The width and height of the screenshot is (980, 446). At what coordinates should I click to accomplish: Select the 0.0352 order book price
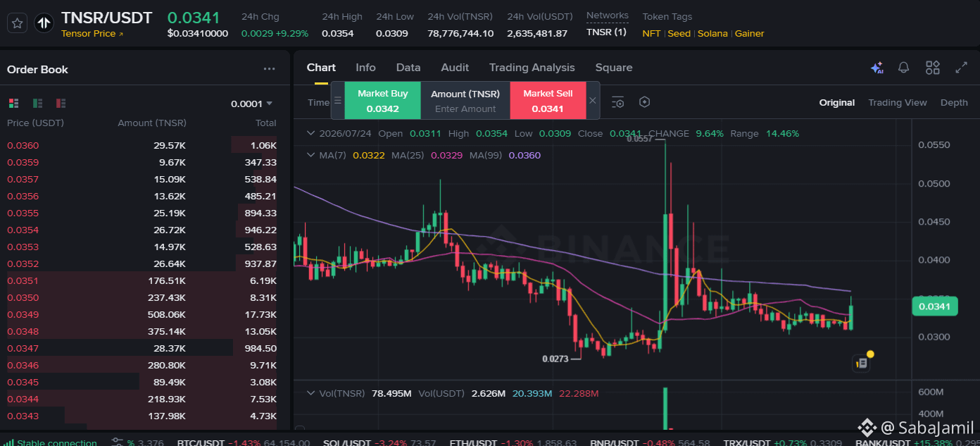(23, 264)
